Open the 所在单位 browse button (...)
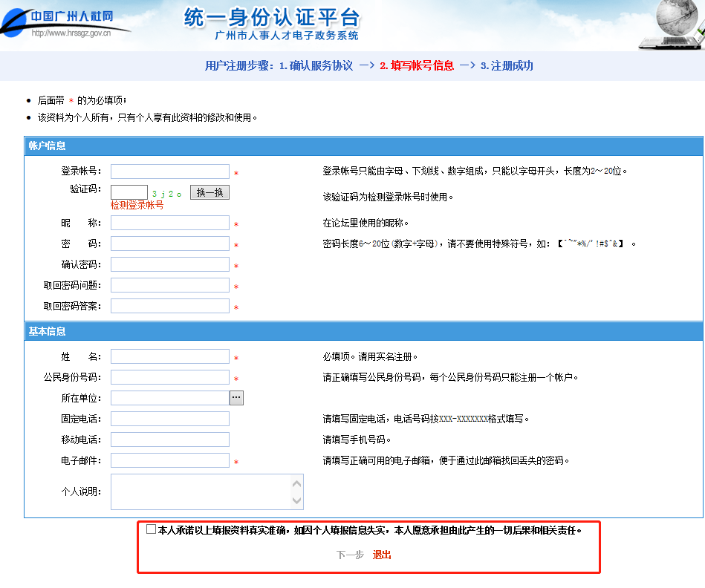Screen dimensions: 705x588 pyautogui.click(x=236, y=398)
